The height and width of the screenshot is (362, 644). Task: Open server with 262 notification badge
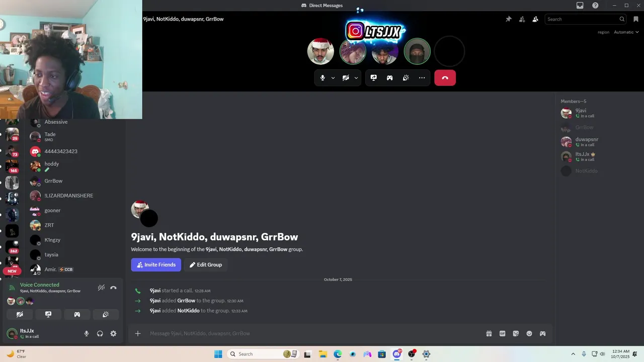point(12,247)
